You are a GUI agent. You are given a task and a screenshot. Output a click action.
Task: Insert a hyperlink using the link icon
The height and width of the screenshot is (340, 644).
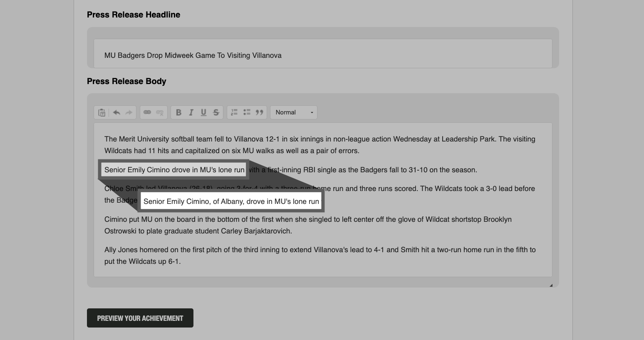coord(148,112)
